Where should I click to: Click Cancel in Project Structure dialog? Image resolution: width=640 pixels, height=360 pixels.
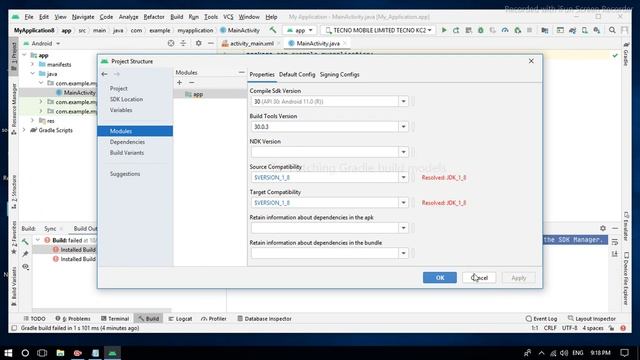[x=479, y=278]
